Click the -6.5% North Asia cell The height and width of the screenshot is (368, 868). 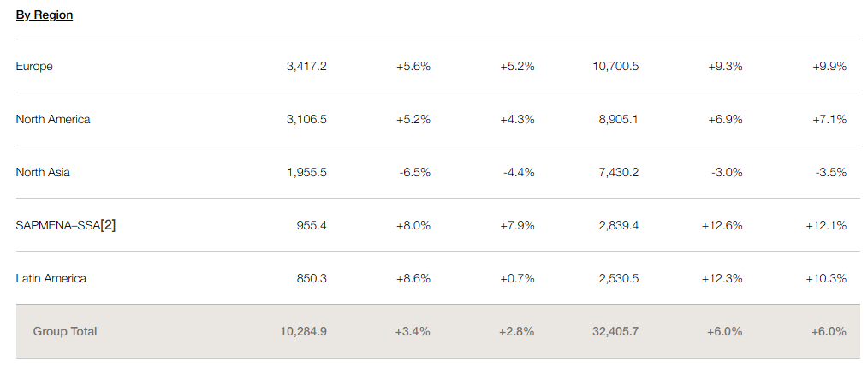coord(415,172)
